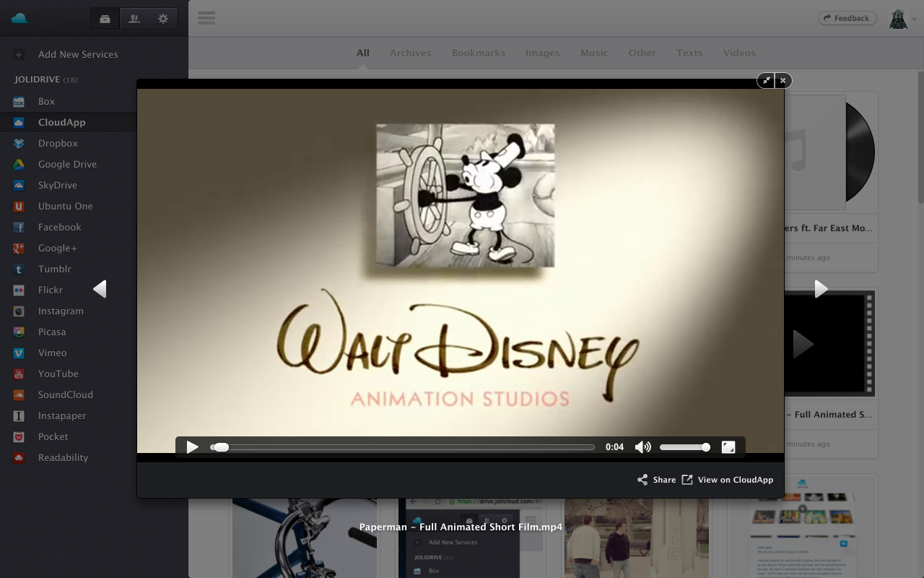Go to the next file with right arrow

pos(821,289)
